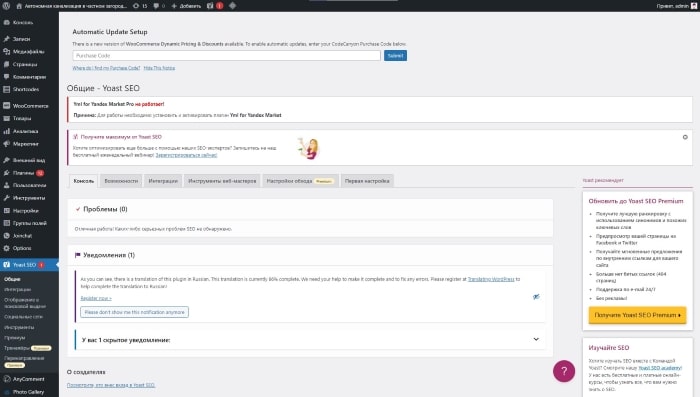Switch to the Интеграции tab

pyautogui.click(x=163, y=181)
